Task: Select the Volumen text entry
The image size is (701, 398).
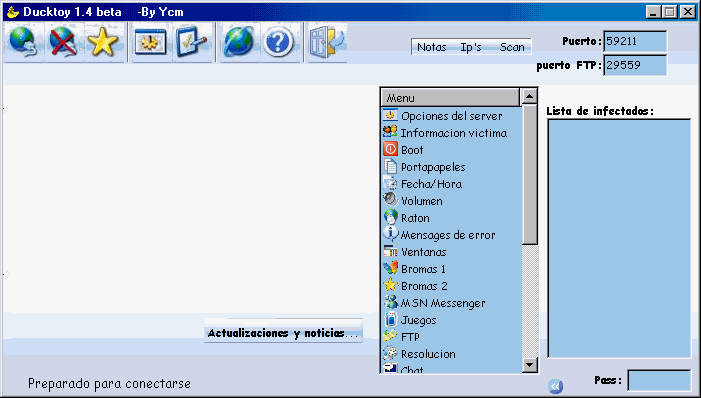Action: (x=422, y=201)
